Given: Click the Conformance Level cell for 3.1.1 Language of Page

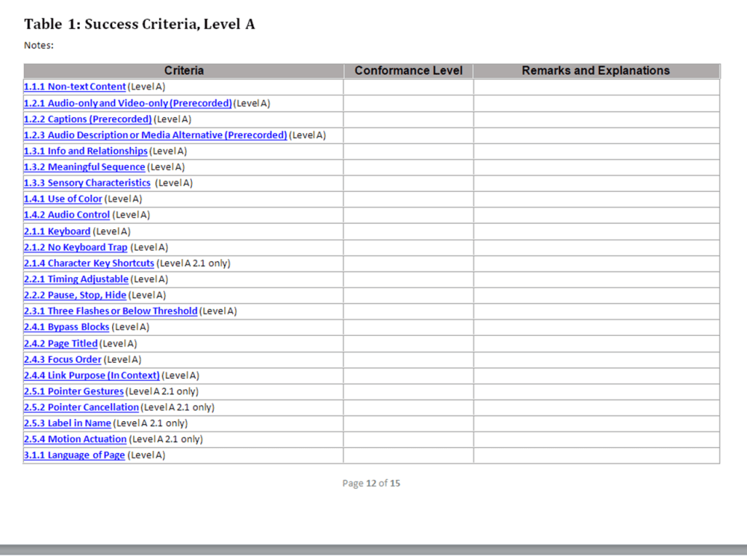Looking at the screenshot, I should (409, 455).
